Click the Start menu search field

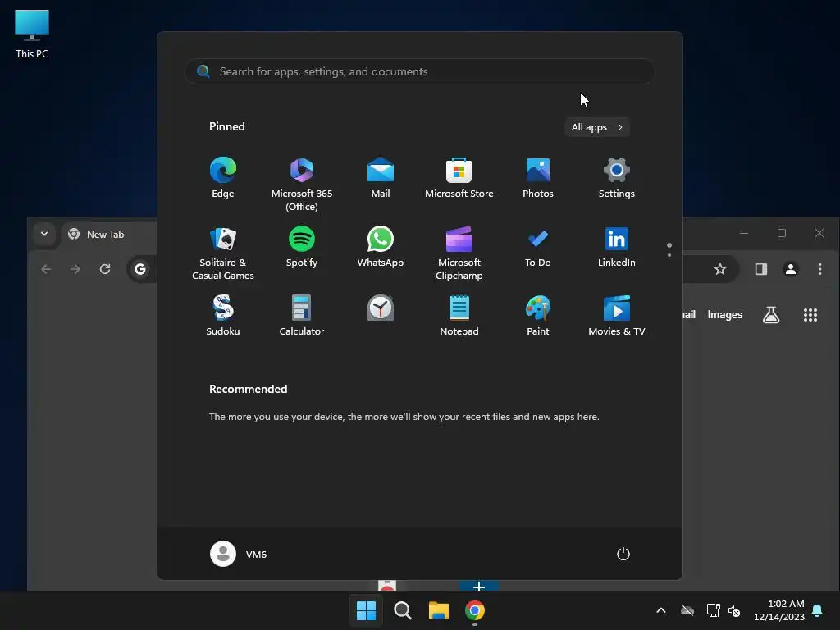[419, 71]
